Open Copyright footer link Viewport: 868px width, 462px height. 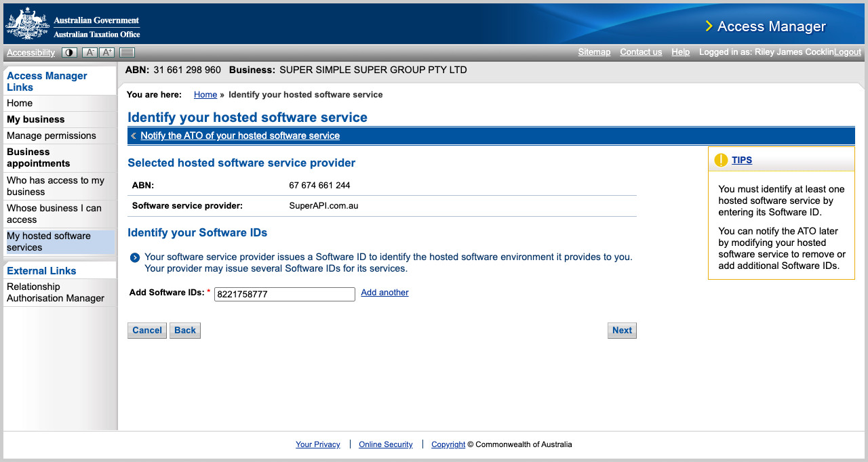448,444
